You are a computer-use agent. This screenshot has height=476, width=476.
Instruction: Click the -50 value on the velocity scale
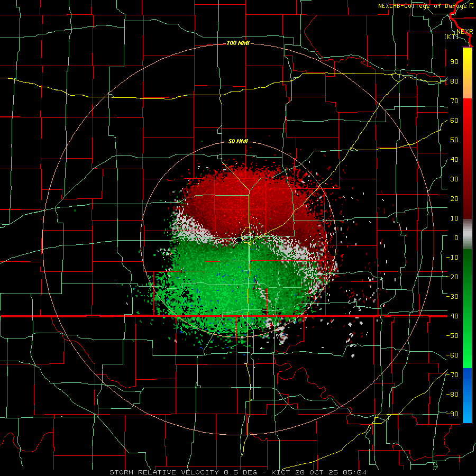tap(452, 336)
